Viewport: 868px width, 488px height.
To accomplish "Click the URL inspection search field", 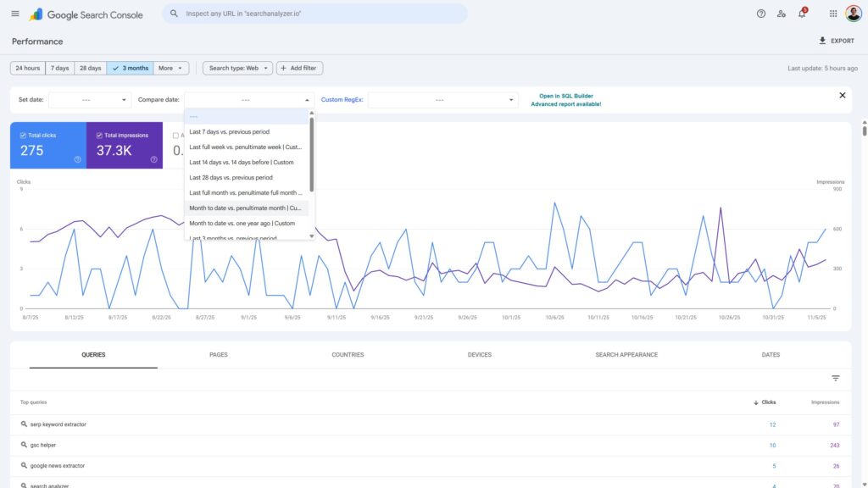I will (x=322, y=14).
